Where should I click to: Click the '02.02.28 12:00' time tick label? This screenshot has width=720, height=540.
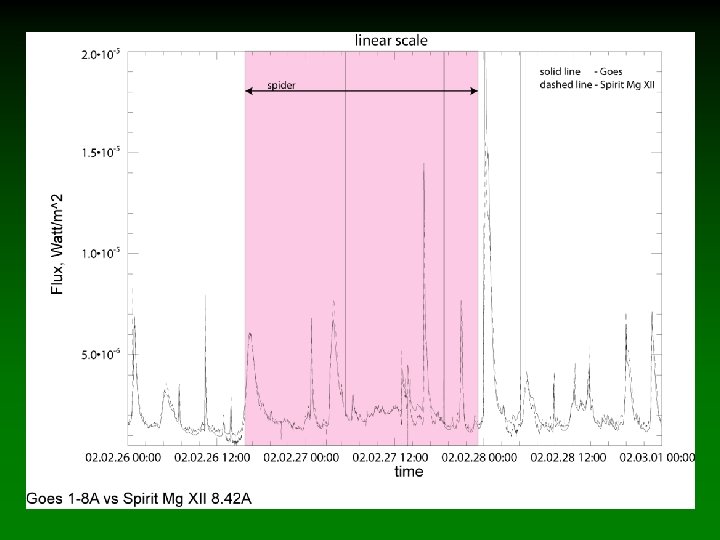pos(568,457)
